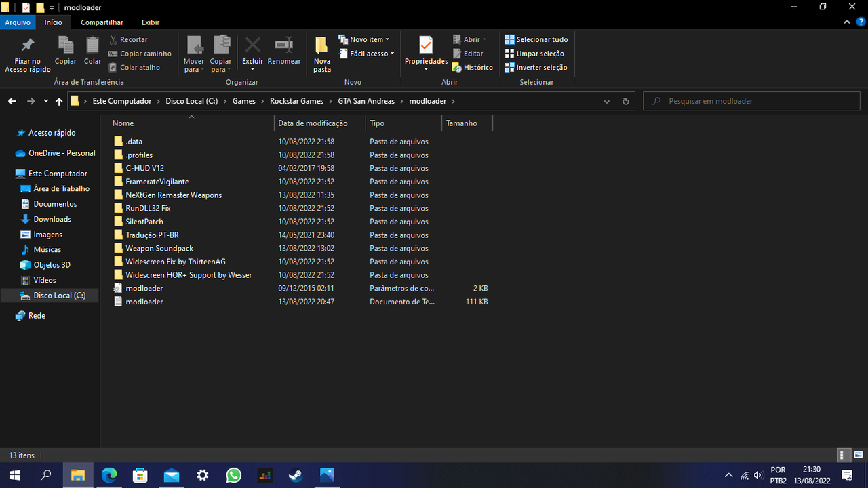The width and height of the screenshot is (868, 488).
Task: Go back with the navigation arrow
Action: click(12, 101)
